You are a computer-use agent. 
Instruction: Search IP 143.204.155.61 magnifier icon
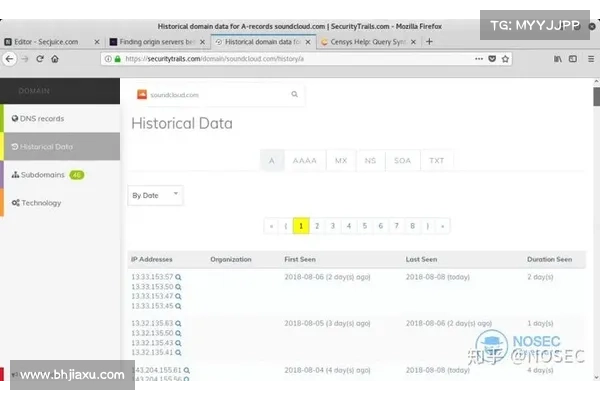(x=186, y=371)
